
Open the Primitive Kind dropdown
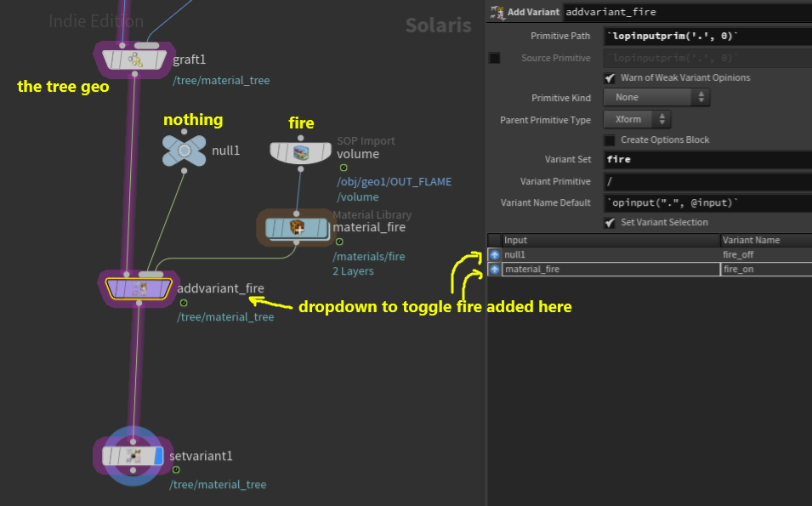656,97
